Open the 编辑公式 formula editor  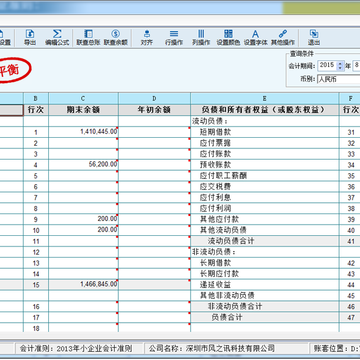point(57,38)
